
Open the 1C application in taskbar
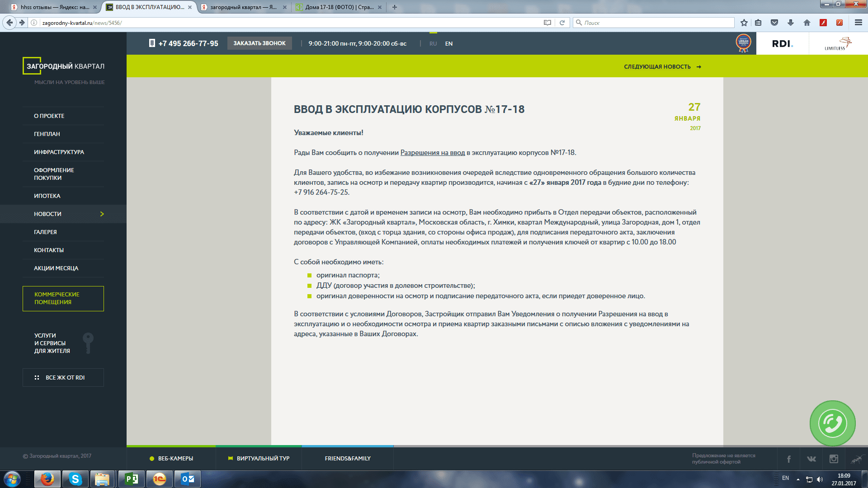pos(159,479)
